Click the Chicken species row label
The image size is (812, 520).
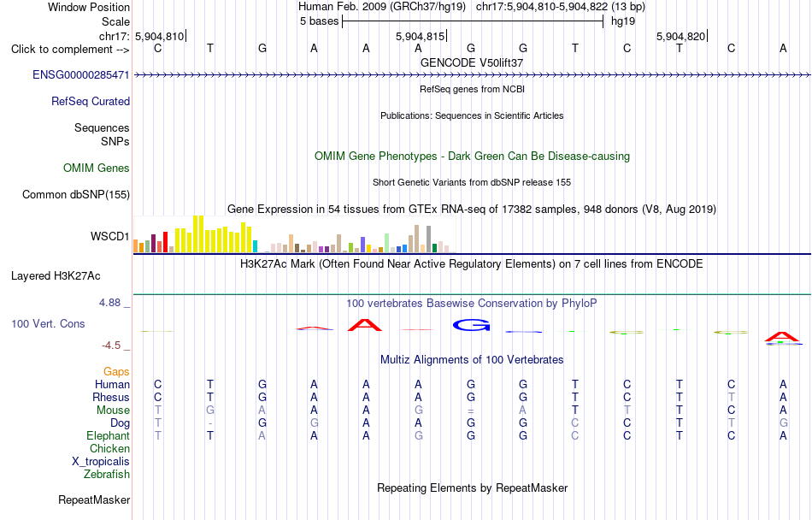pos(109,448)
